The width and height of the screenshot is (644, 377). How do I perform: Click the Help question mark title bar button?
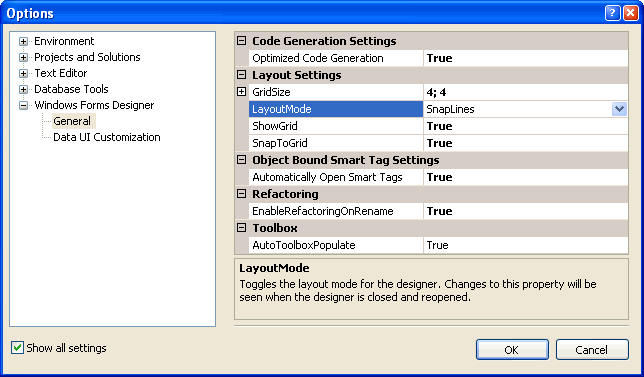pyautogui.click(x=612, y=14)
